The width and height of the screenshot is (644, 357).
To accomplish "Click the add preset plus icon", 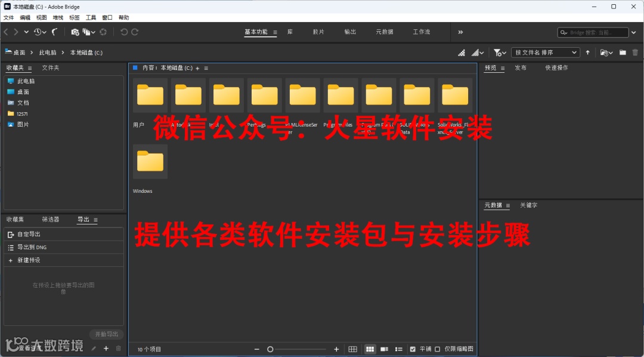I will [106, 349].
